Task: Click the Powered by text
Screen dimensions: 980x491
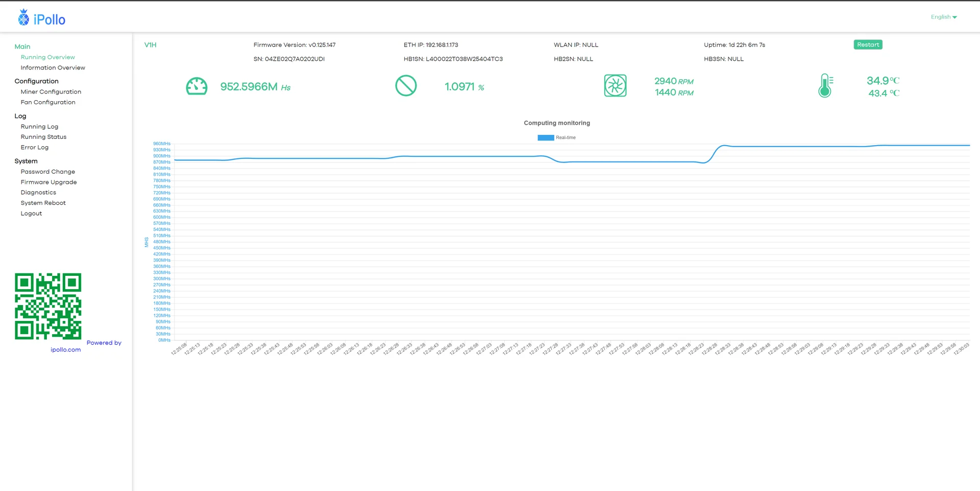Action: click(x=104, y=343)
